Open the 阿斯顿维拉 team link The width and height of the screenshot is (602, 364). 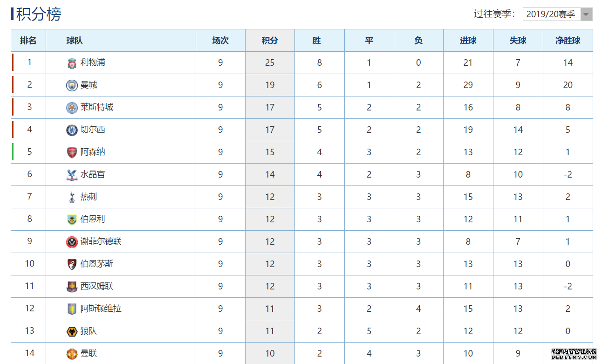pos(101,309)
